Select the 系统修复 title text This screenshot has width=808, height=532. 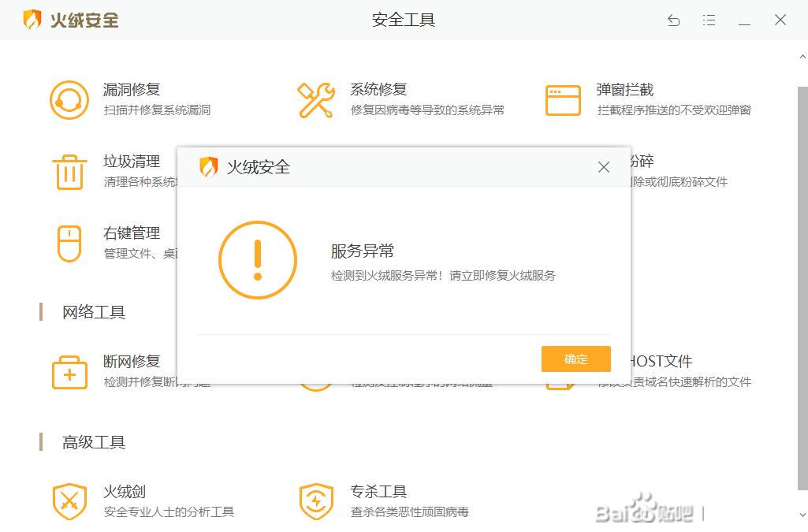point(378,90)
